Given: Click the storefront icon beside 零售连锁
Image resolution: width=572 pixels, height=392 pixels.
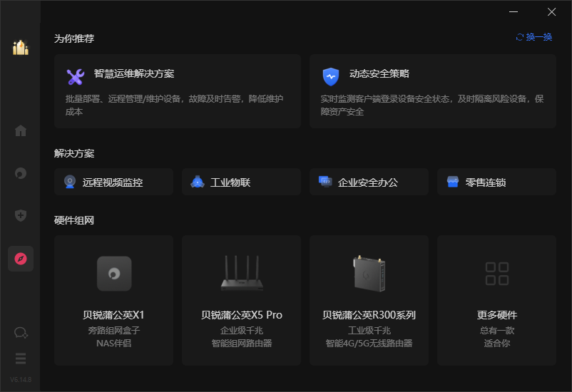Looking at the screenshot, I should pos(453,182).
